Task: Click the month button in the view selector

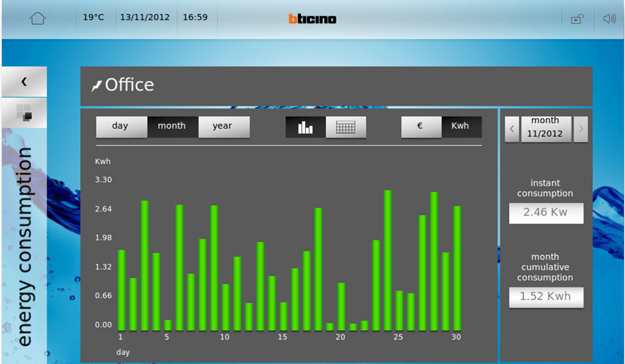Action: tap(172, 126)
